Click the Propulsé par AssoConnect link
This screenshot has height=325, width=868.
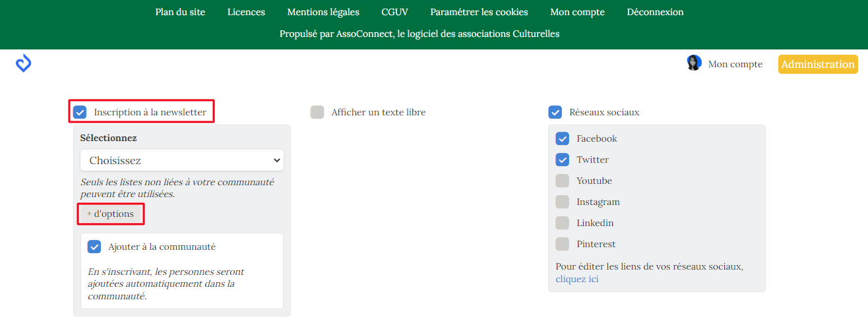[x=419, y=34]
